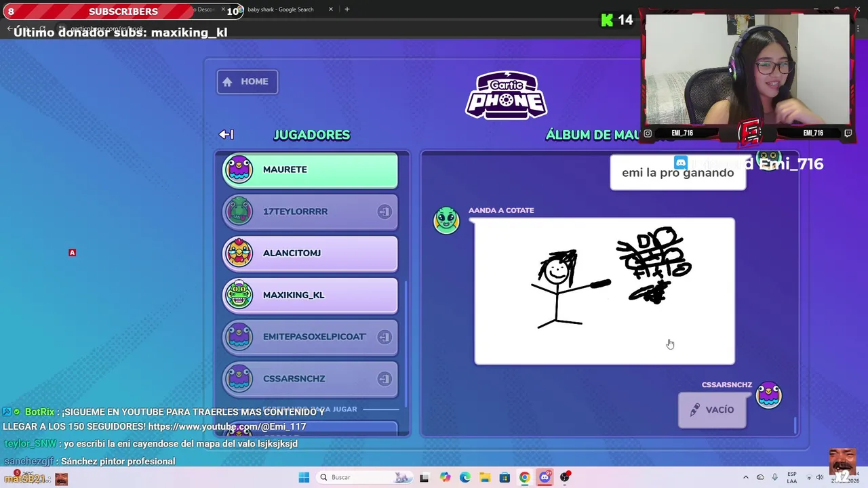Click the Gartic Phone logo

[506, 95]
